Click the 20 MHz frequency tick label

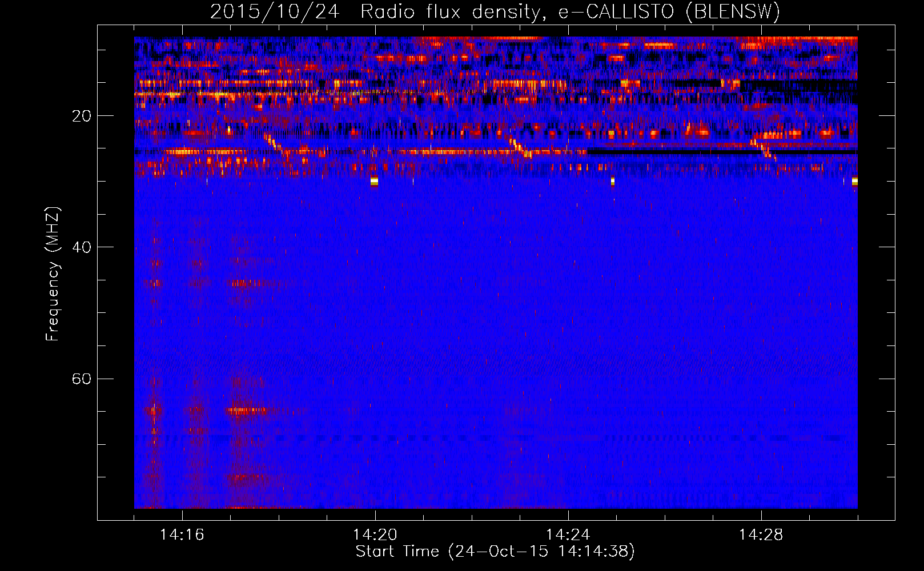pyautogui.click(x=82, y=116)
